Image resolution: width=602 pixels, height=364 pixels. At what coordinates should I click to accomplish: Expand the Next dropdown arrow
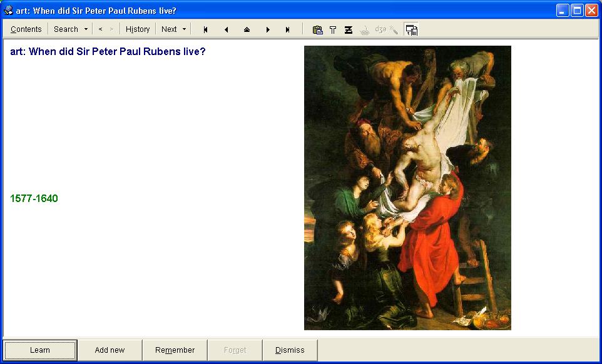click(x=184, y=29)
